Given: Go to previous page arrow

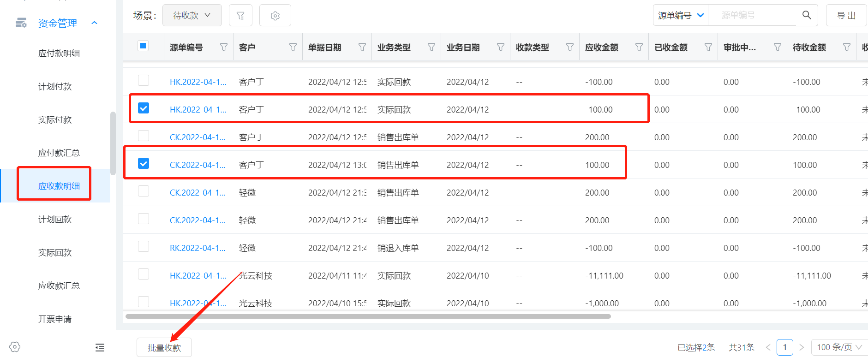Looking at the screenshot, I should coord(768,347).
